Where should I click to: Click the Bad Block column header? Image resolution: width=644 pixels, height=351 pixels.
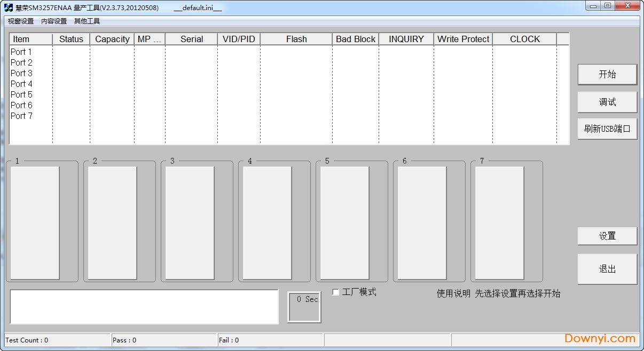click(x=356, y=39)
